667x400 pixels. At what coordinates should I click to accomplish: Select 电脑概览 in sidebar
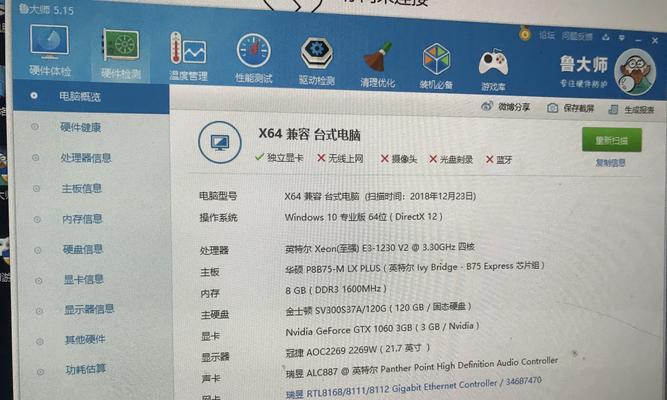[x=91, y=97]
